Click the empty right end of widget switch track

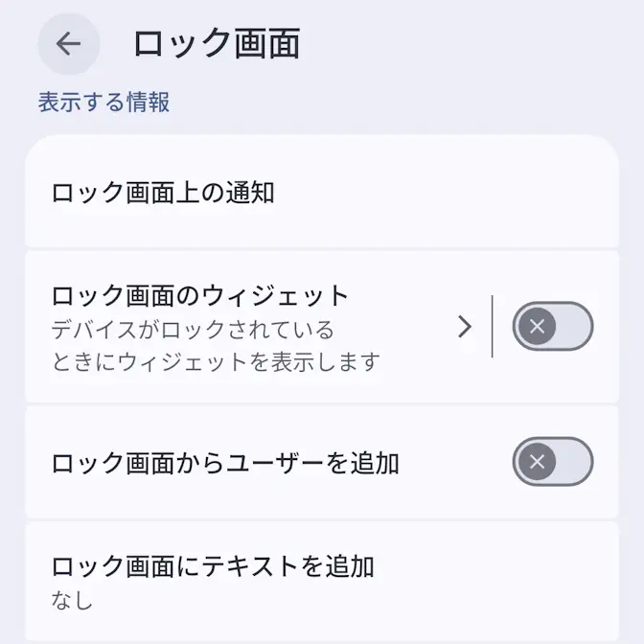[x=575, y=327]
